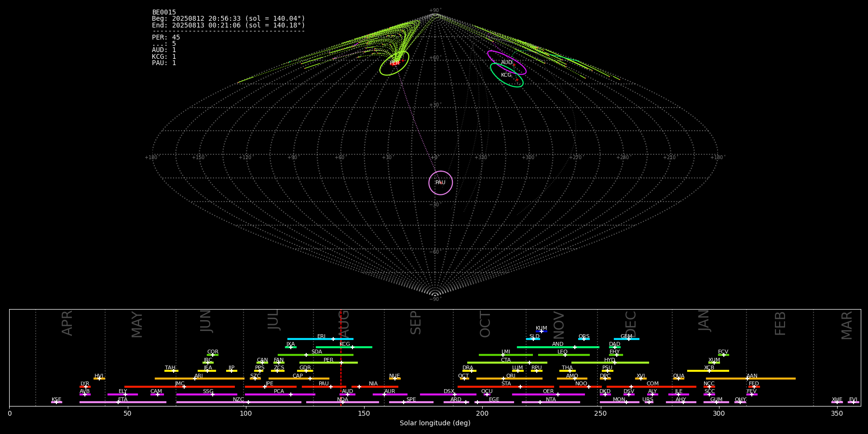Click the APR month label in the timeline
Image resolution: width=868 pixels, height=434 pixels.
tap(67, 323)
